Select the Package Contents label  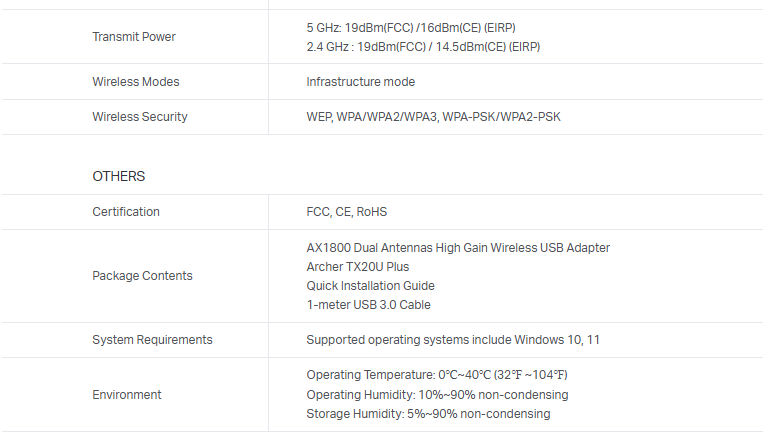(x=142, y=276)
